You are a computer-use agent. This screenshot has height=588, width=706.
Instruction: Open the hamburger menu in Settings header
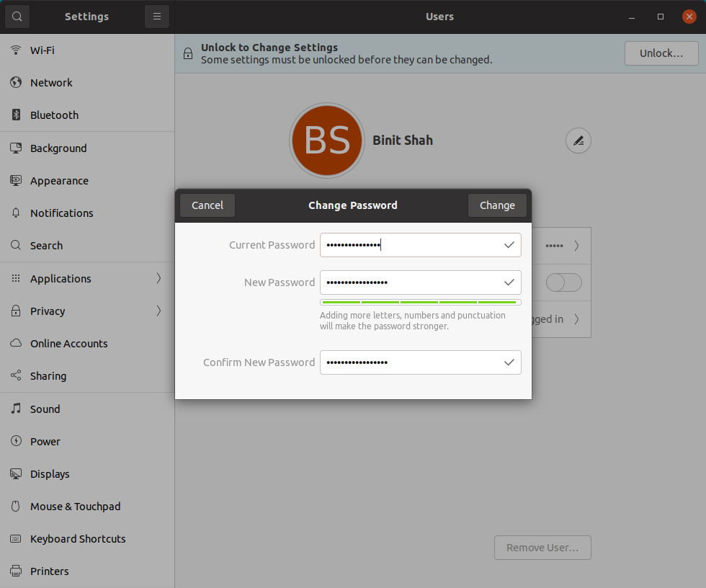pyautogui.click(x=157, y=17)
